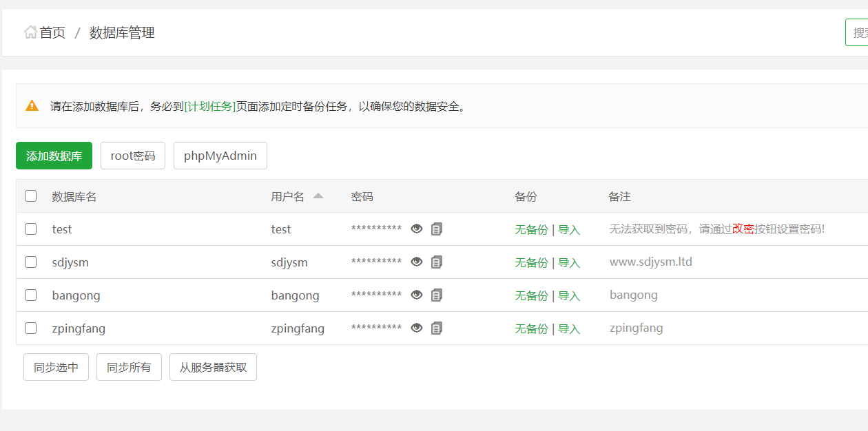This screenshot has width=868, height=431.
Task: Open the root密码 dialog
Action: 133,156
